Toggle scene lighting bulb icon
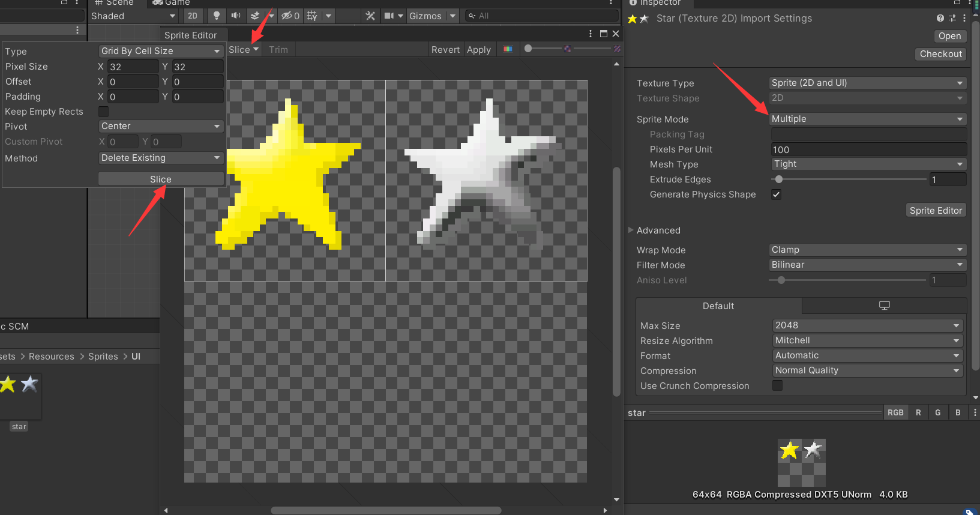Viewport: 980px width, 515px height. click(x=217, y=16)
